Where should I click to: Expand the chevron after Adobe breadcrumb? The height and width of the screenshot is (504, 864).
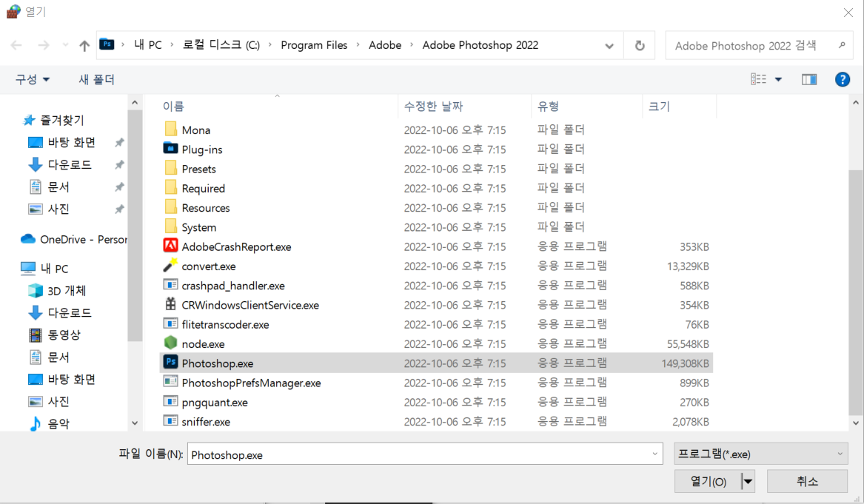coord(412,45)
